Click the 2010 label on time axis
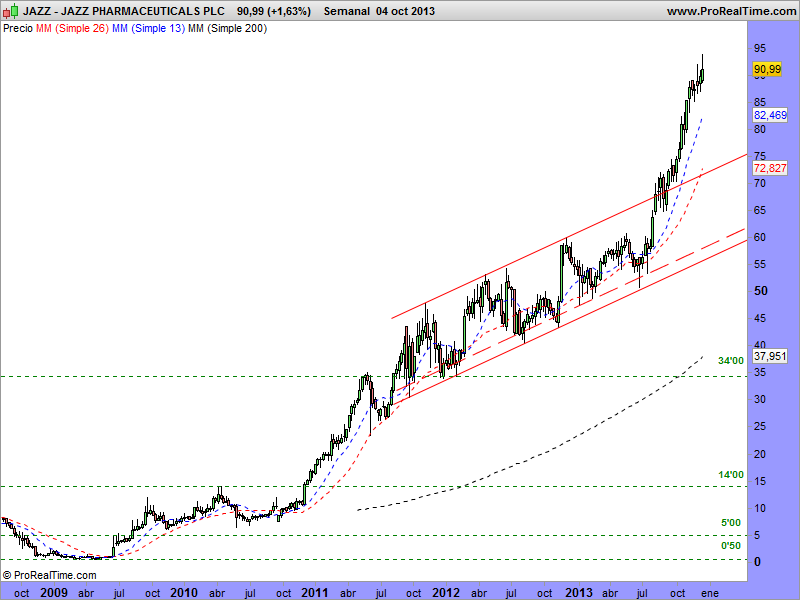This screenshot has height=600, width=800. [184, 593]
